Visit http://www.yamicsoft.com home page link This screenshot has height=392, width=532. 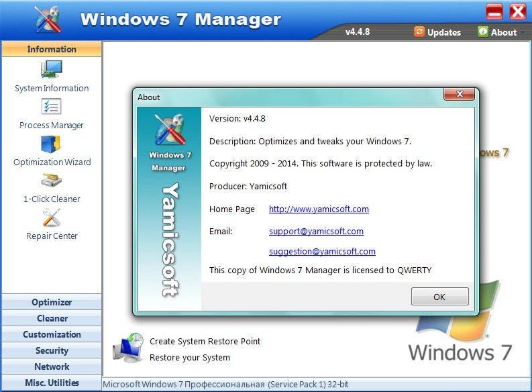pos(319,209)
